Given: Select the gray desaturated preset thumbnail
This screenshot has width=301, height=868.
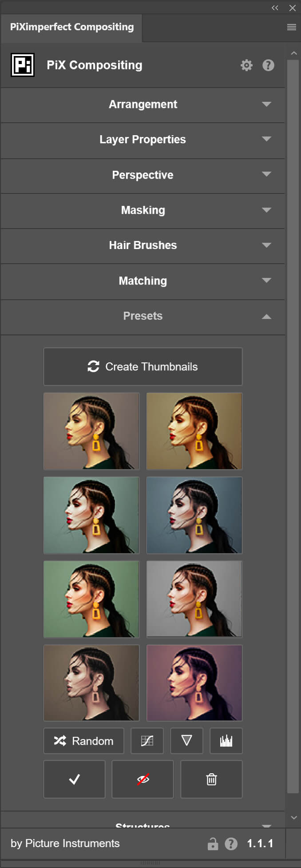Looking at the screenshot, I should click(194, 599).
